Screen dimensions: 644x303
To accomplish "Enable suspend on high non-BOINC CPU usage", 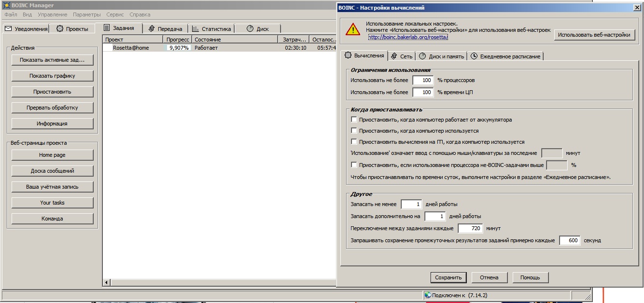I will (x=354, y=165).
